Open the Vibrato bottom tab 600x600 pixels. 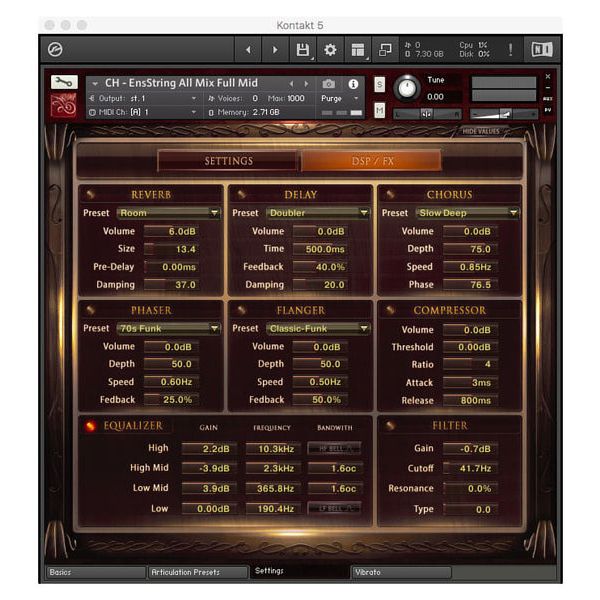[401, 572]
